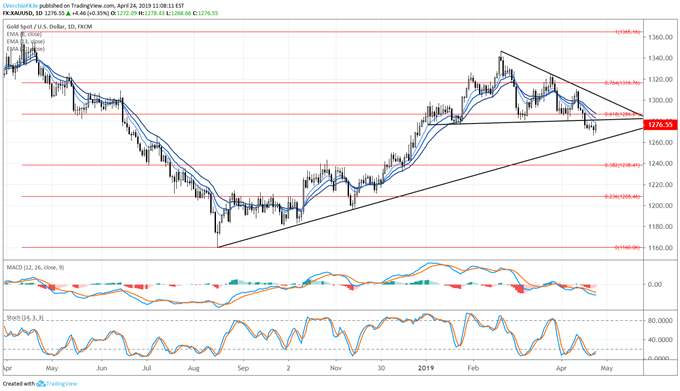The width and height of the screenshot is (680, 391).
Task: Select the 1 (1365.16) Fibonacci top label
Action: 628,32
